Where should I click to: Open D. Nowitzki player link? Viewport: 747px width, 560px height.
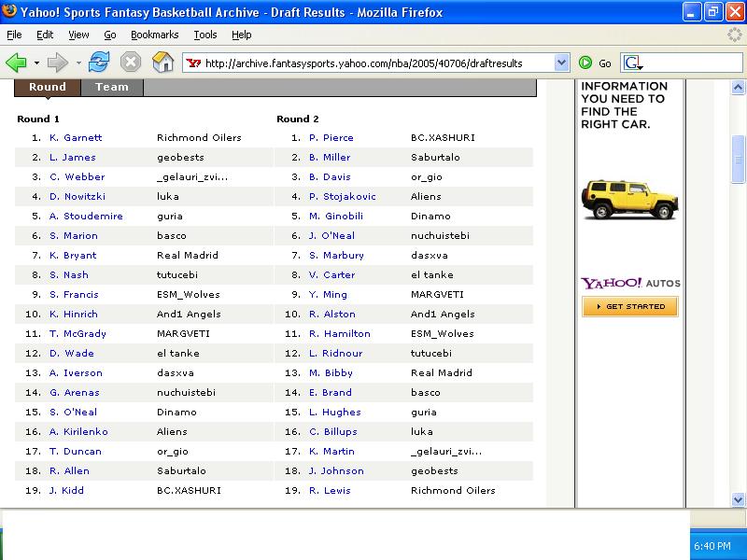click(78, 196)
